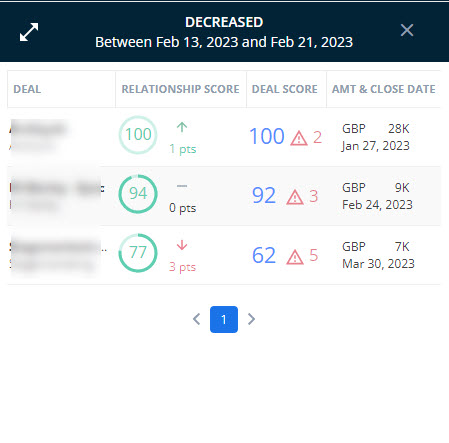The image size is (449, 443).
Task: Select the relationship score circle showing 94
Action: [138, 194]
